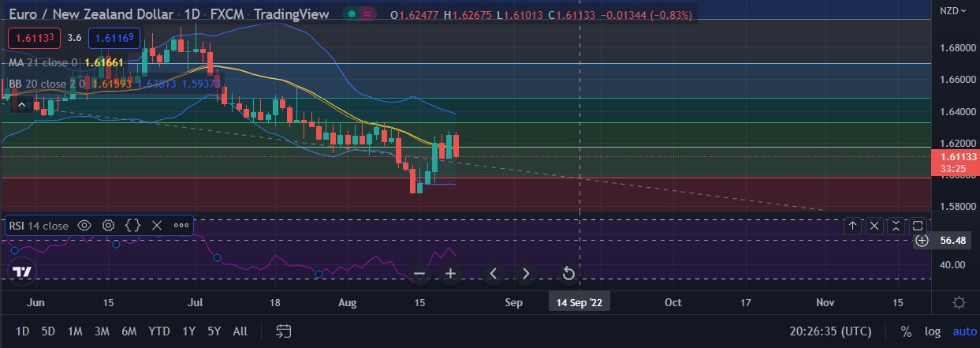980x348 pixels.
Task: Delete the RSI pane
Action: (874, 226)
